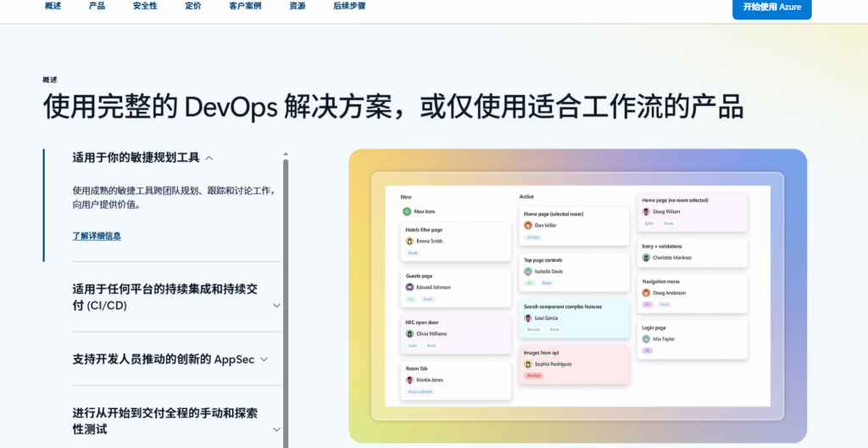This screenshot has height=448, width=868.
Task: Click Isabella Davis' avatar icon
Action: [x=528, y=272]
